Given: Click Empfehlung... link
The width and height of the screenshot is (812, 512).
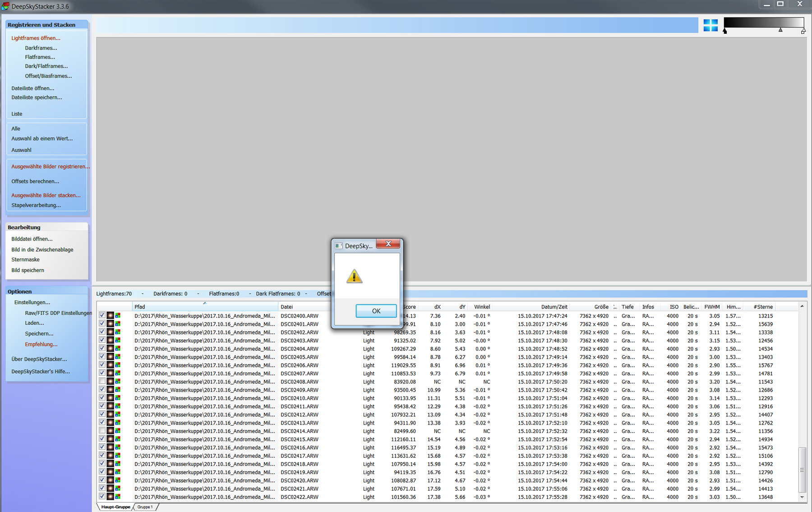Looking at the screenshot, I should pyautogui.click(x=41, y=344).
